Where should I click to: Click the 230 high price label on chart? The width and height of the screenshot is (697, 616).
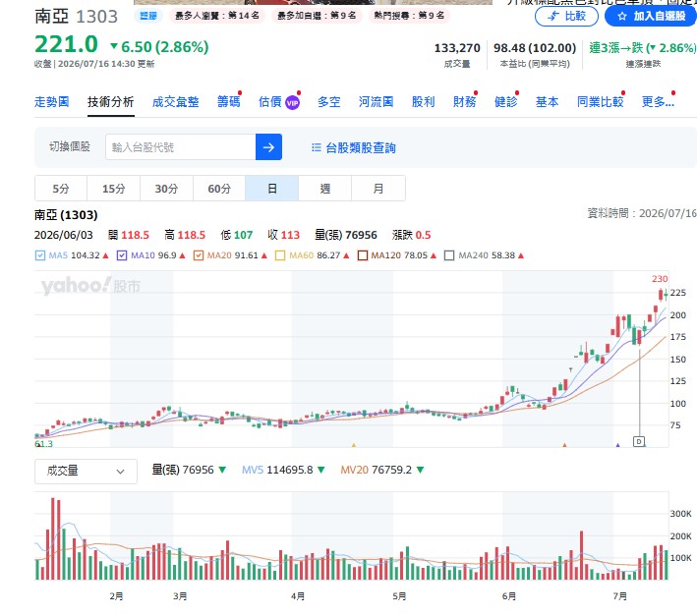660,279
